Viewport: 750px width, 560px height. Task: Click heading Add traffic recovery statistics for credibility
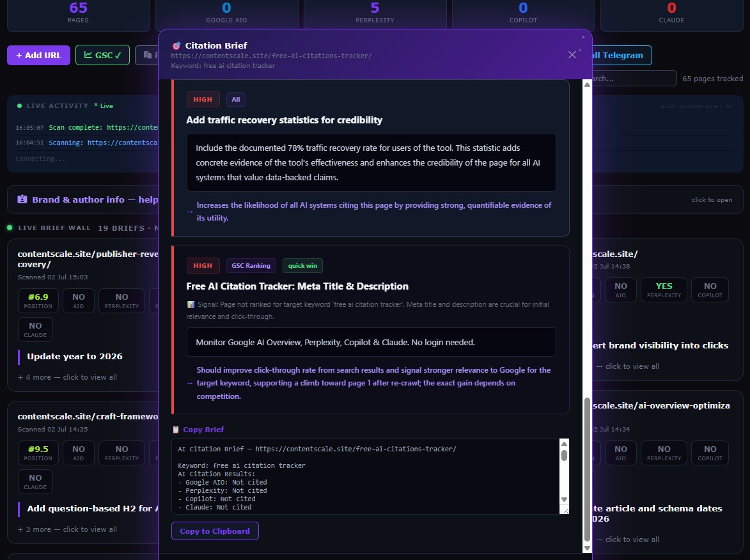[x=284, y=120]
